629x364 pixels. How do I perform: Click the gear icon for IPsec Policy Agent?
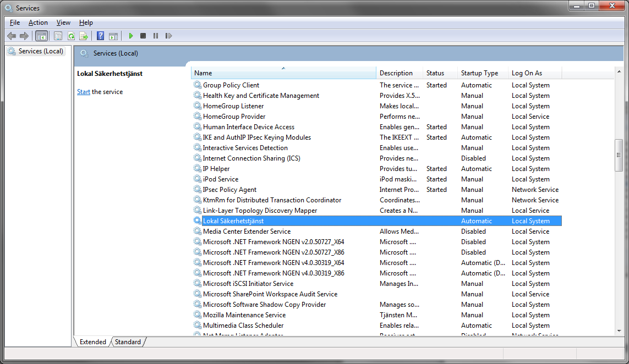(198, 189)
